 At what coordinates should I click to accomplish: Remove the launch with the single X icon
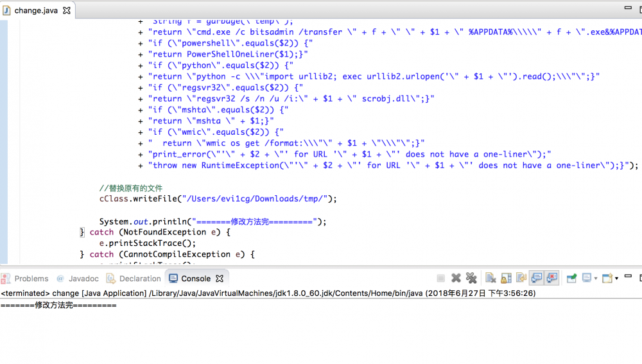click(456, 279)
